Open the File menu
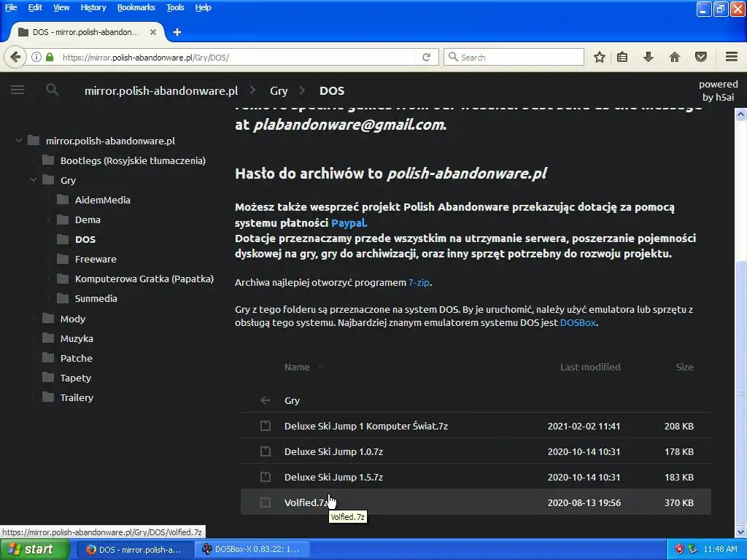 pyautogui.click(x=11, y=7)
